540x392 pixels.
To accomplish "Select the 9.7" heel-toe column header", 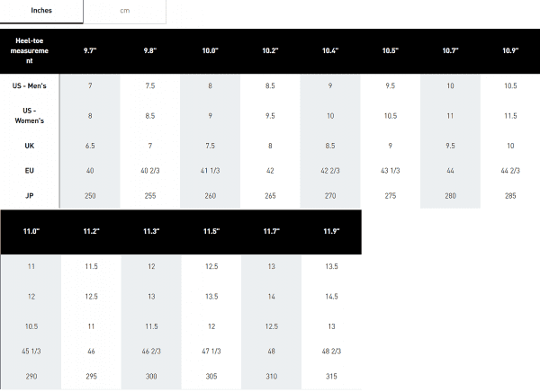I will coord(90,51).
